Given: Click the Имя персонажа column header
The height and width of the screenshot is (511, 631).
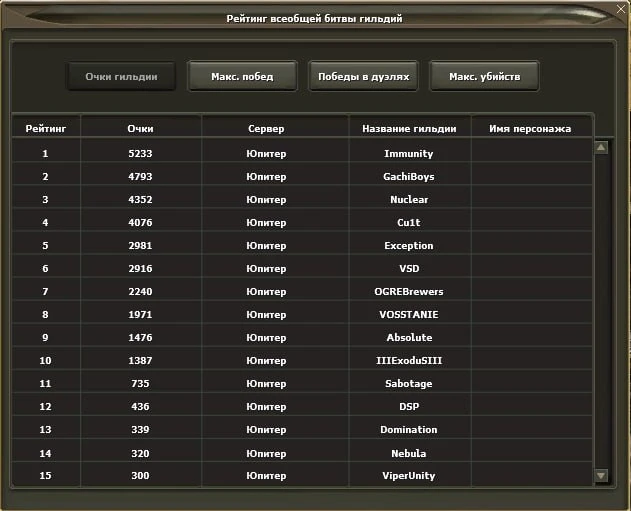Looking at the screenshot, I should 530,128.
